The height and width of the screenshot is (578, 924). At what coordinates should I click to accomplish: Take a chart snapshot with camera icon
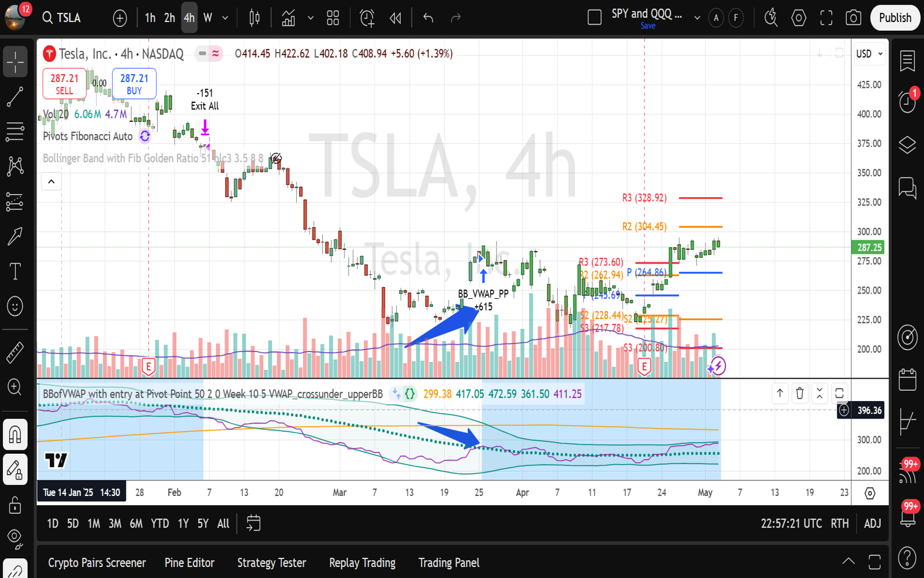point(854,18)
